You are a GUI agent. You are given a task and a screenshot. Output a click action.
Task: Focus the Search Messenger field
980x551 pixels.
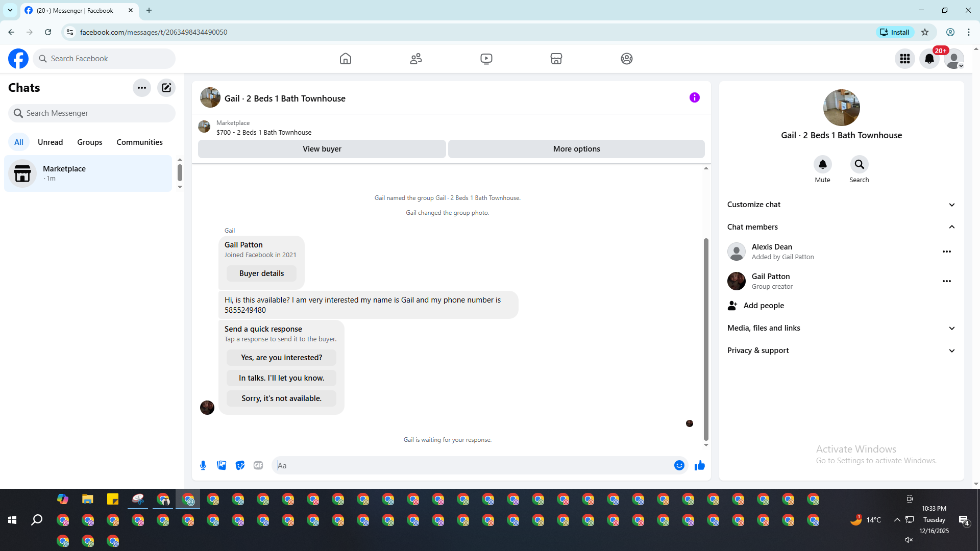tap(92, 113)
